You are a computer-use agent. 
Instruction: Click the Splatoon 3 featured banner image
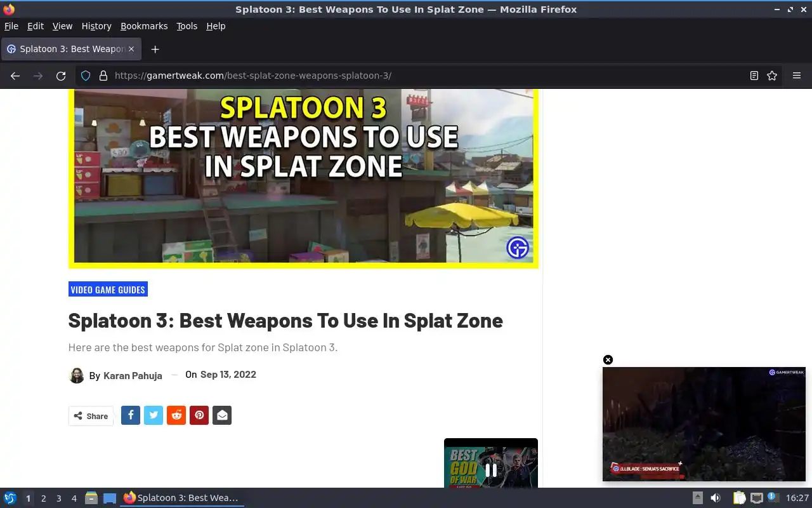pos(303,178)
